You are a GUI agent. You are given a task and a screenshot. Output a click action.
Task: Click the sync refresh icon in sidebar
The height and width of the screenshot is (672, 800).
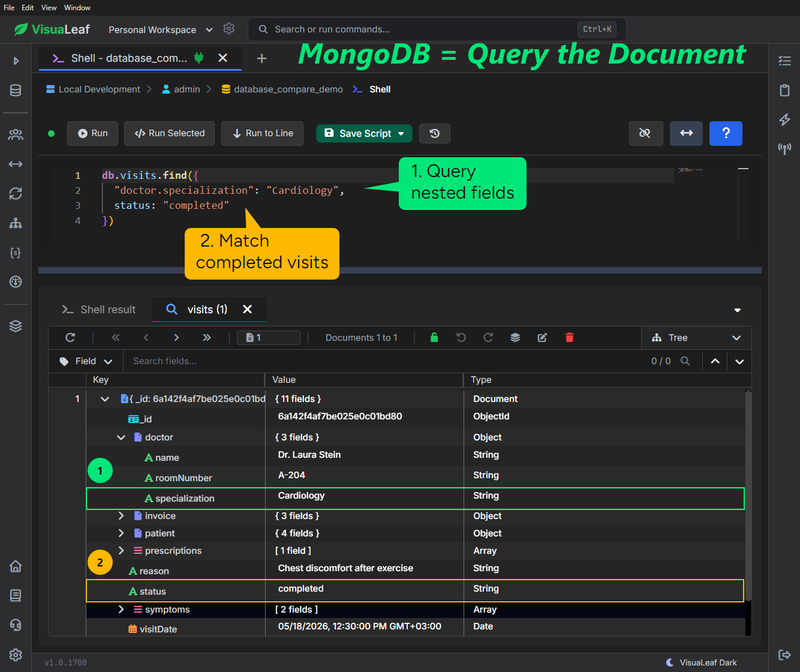(x=16, y=193)
